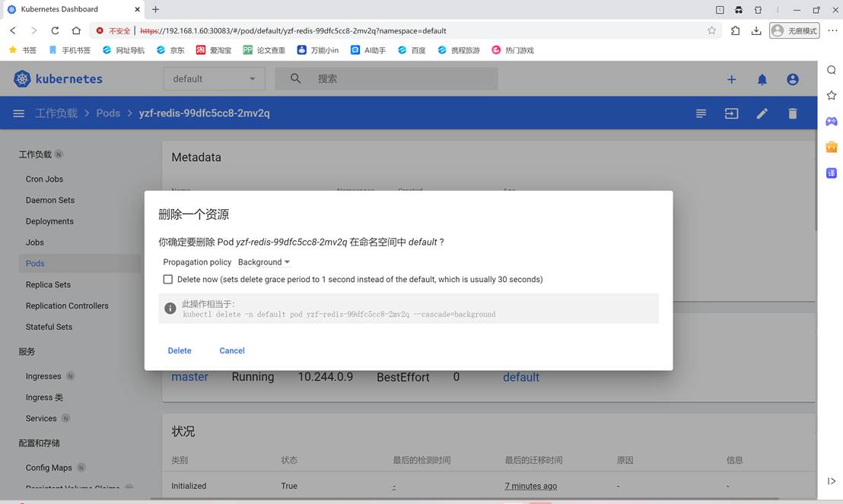Screen dimensions: 843x504
Task: Open the master node link
Action: pyautogui.click(x=189, y=377)
